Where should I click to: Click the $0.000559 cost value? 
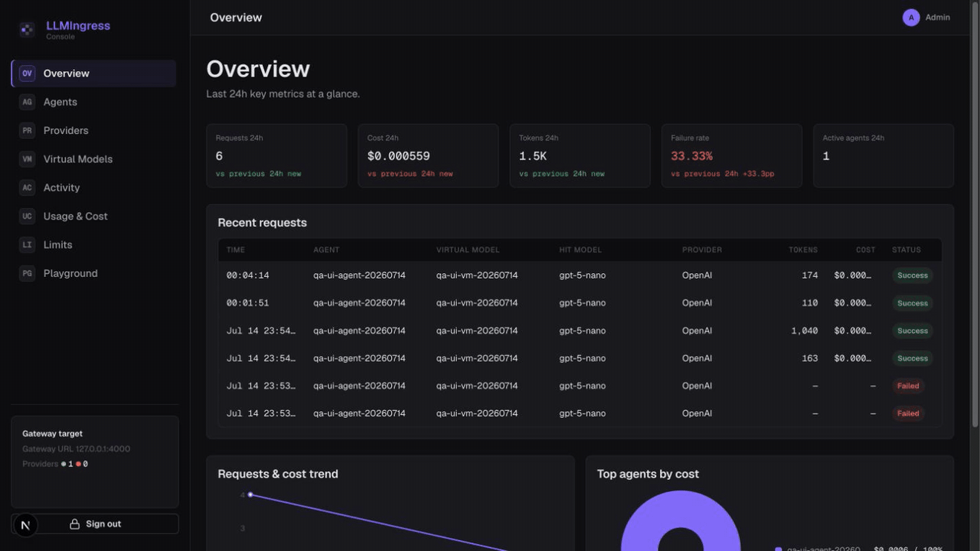399,156
